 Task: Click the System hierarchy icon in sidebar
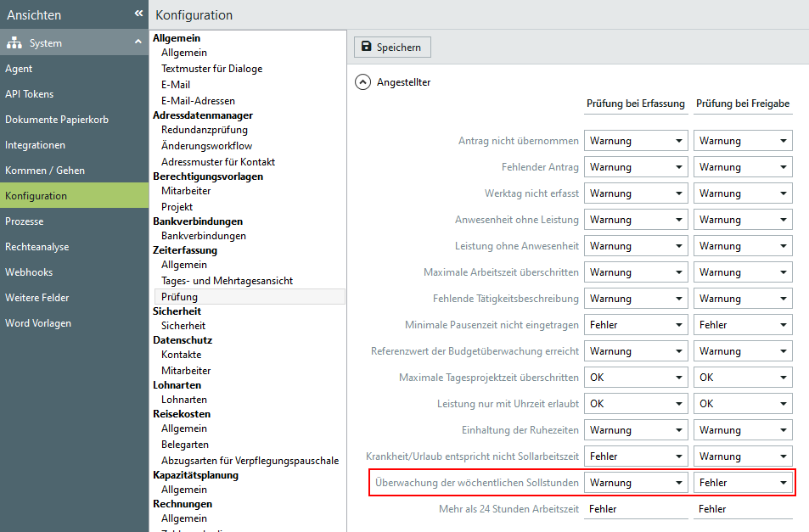(x=14, y=43)
